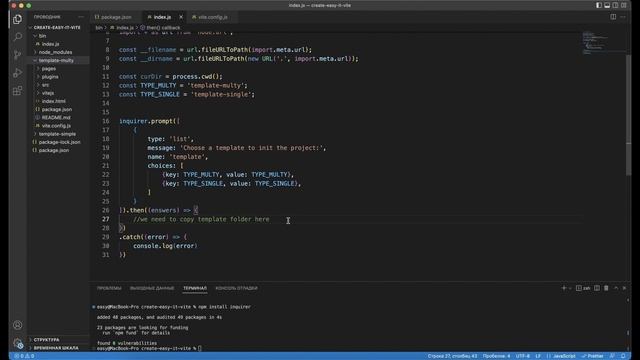Open the Output panel tab

(x=152, y=288)
